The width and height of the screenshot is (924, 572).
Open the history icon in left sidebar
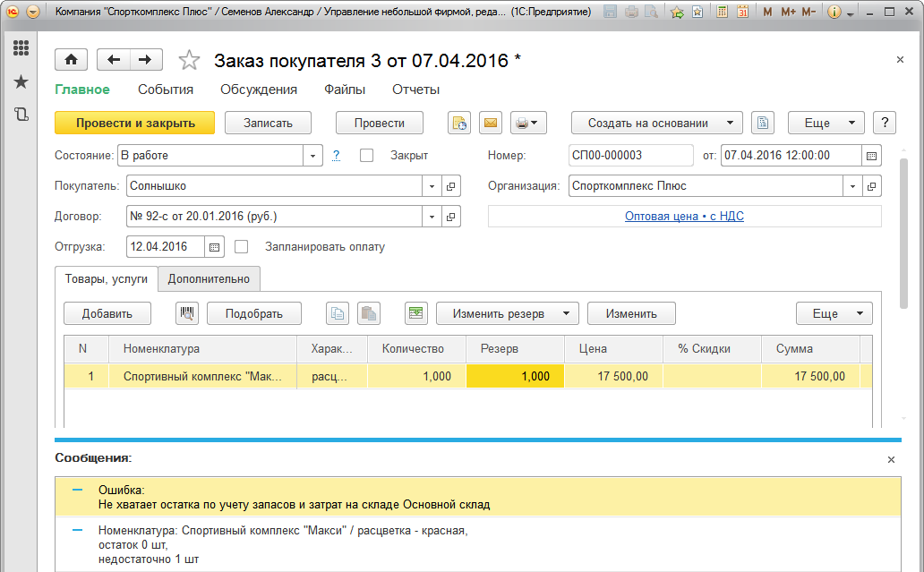pos(21,115)
